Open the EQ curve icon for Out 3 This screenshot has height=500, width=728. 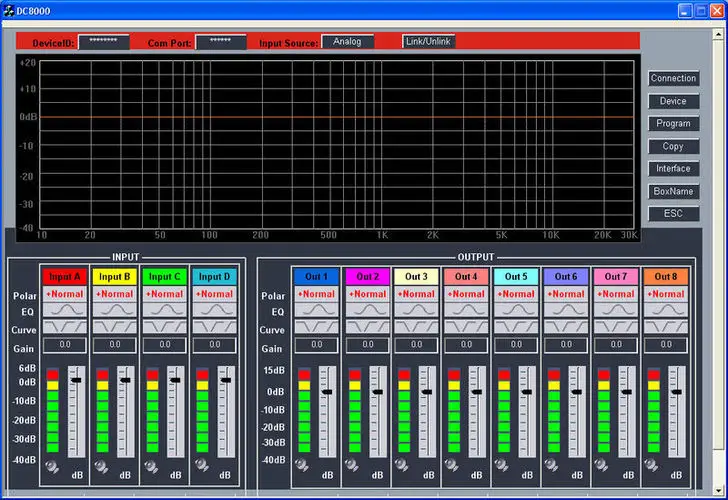pyautogui.click(x=416, y=311)
